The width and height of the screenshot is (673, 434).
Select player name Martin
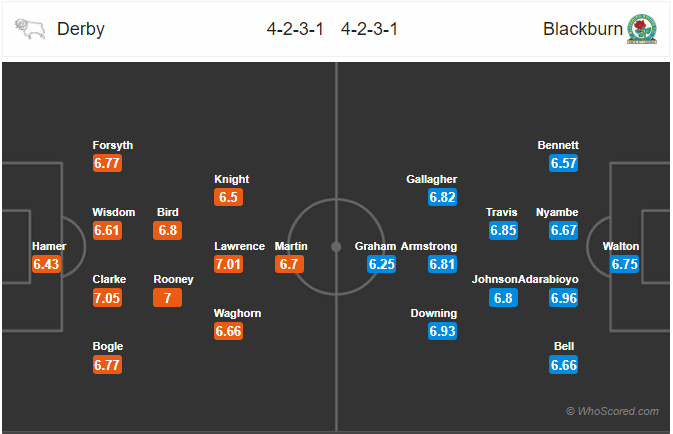(x=291, y=246)
